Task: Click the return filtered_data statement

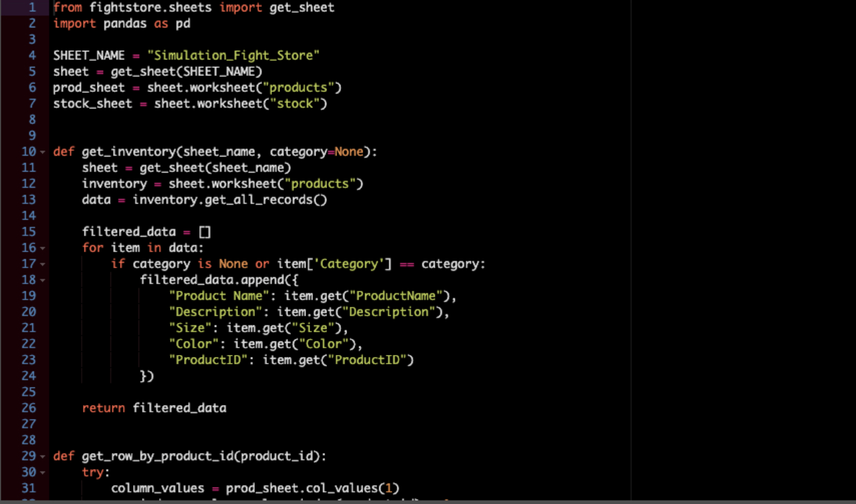Action: point(154,408)
